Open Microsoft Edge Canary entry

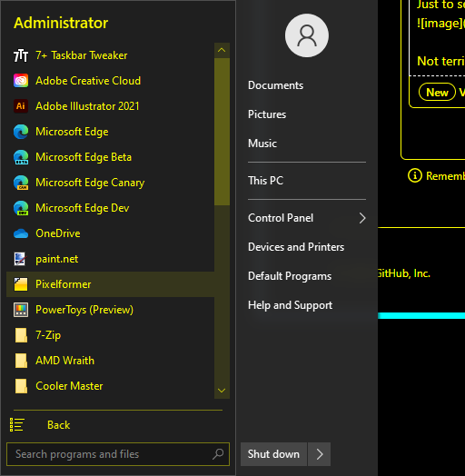click(111, 183)
